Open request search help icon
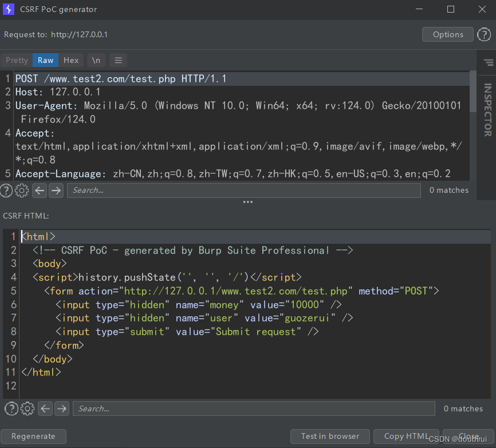 click(6, 191)
